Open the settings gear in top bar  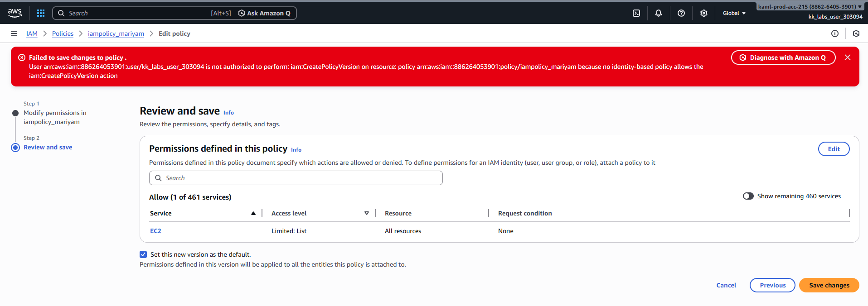[x=704, y=13]
